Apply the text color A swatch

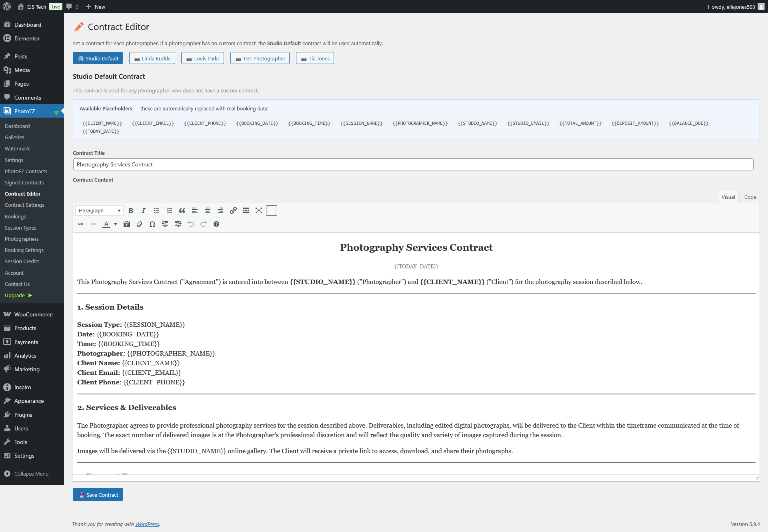tap(106, 224)
